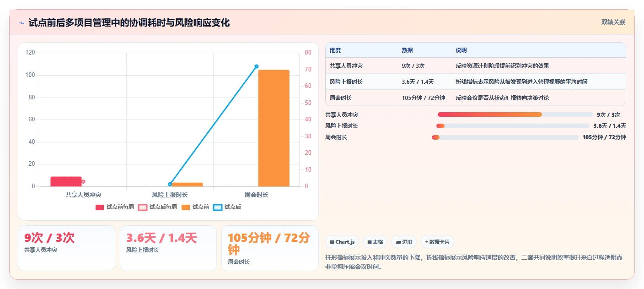Click the 数据 column header
Viewport: 644px width, 289px height.
point(407,50)
